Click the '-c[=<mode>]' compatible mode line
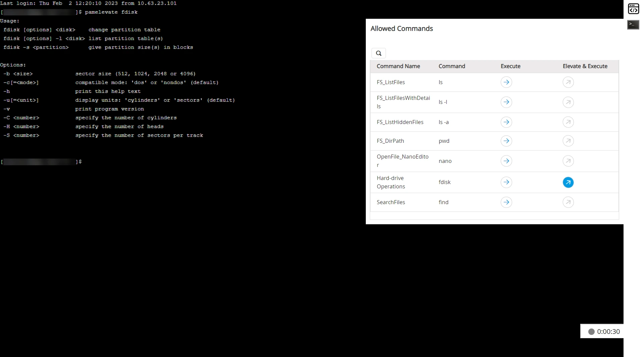This screenshot has height=357, width=644. coord(111,82)
